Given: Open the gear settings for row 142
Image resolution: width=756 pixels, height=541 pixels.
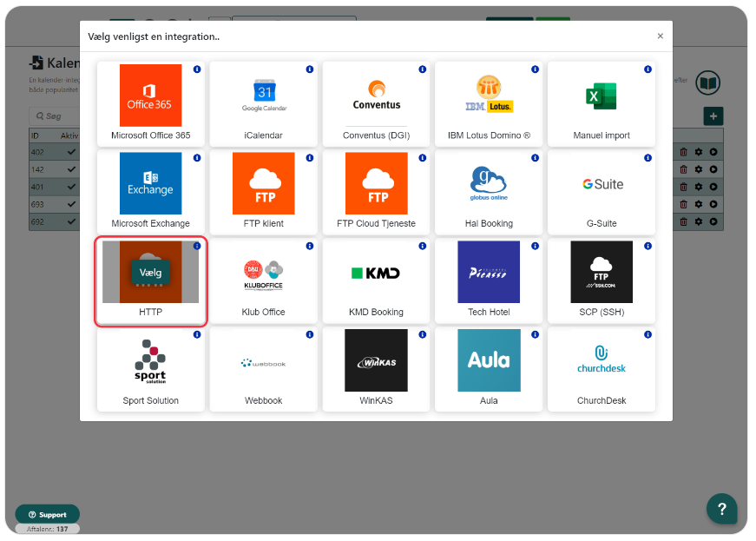Looking at the screenshot, I should click(699, 169).
